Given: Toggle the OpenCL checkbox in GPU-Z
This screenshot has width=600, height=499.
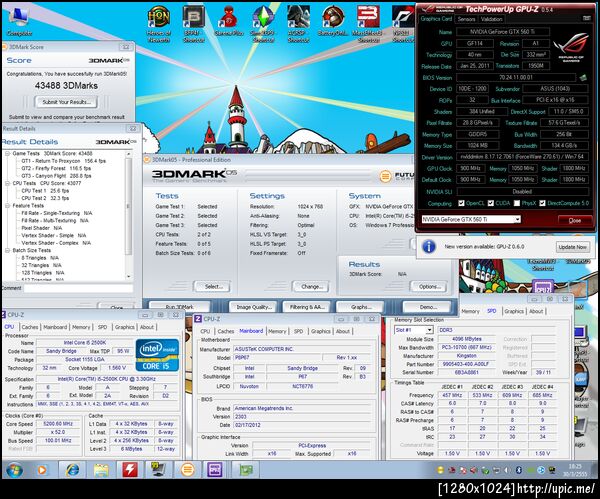Looking at the screenshot, I should coord(461,203).
